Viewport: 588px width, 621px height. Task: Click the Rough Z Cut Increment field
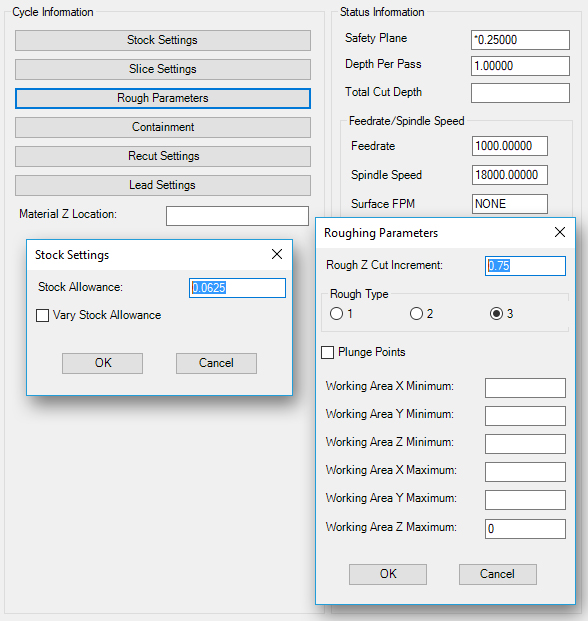coord(525,266)
